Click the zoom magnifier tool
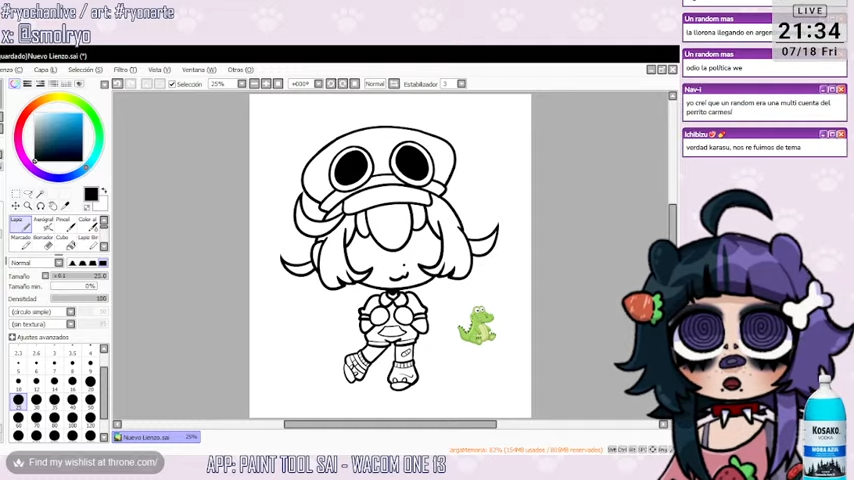 [x=28, y=205]
